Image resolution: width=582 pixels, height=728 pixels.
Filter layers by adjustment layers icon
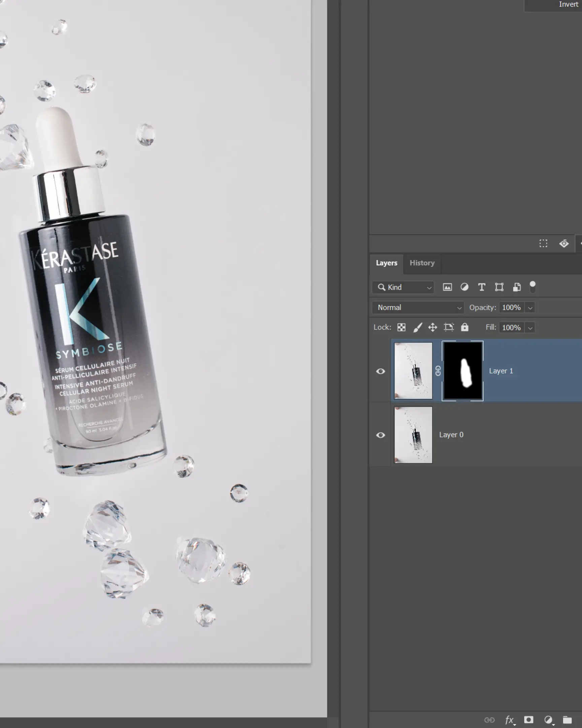click(x=464, y=287)
